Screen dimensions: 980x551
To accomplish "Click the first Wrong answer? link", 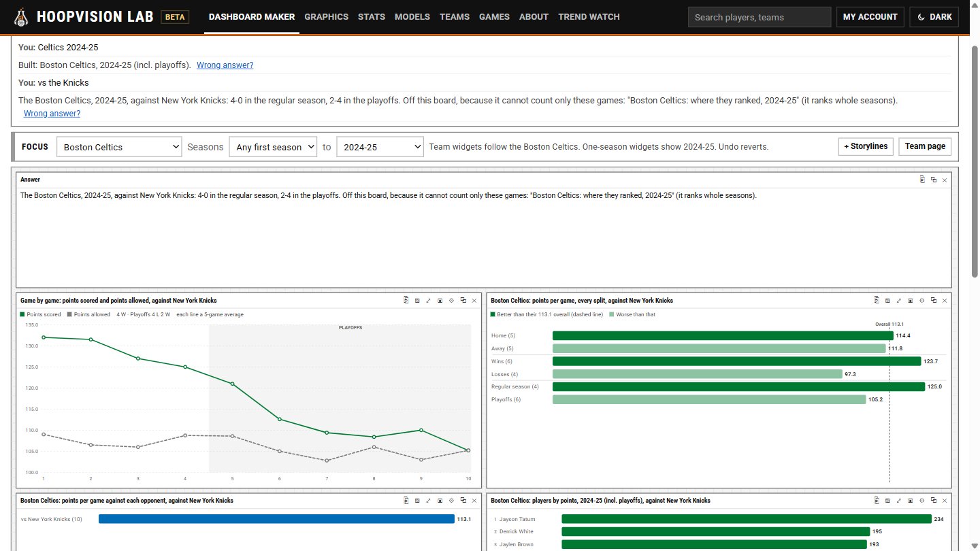I will [x=225, y=65].
